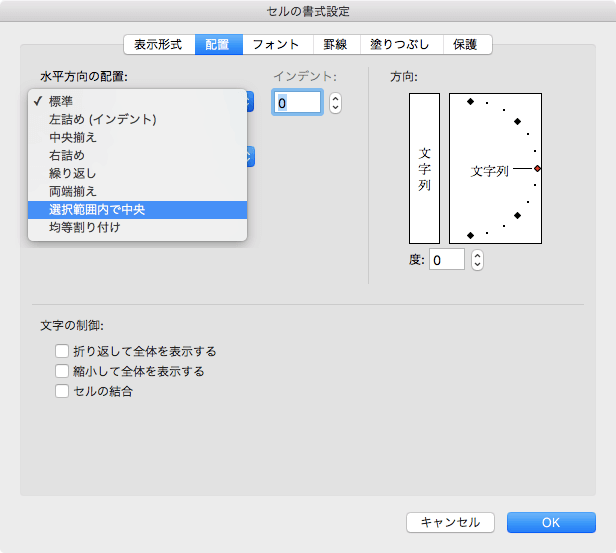Select the vertical 文字列 orientation box
Screen dimensions: 616x553
pos(424,168)
